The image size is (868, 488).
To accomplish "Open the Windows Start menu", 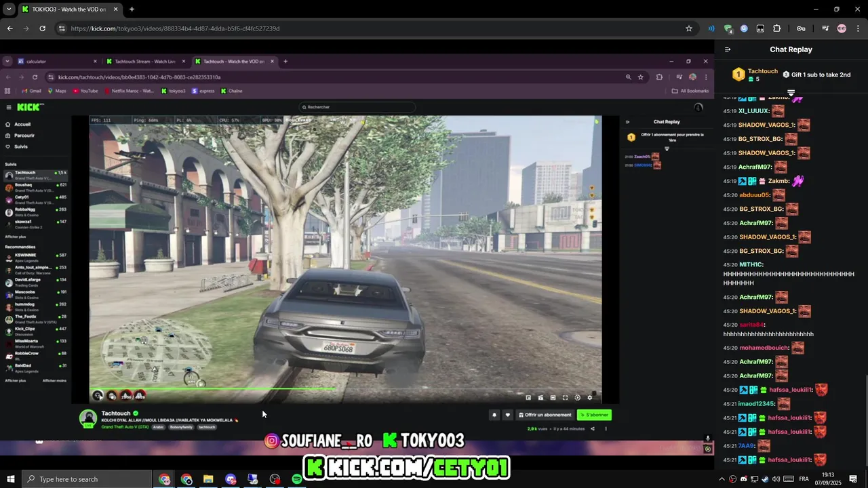I will [10, 479].
